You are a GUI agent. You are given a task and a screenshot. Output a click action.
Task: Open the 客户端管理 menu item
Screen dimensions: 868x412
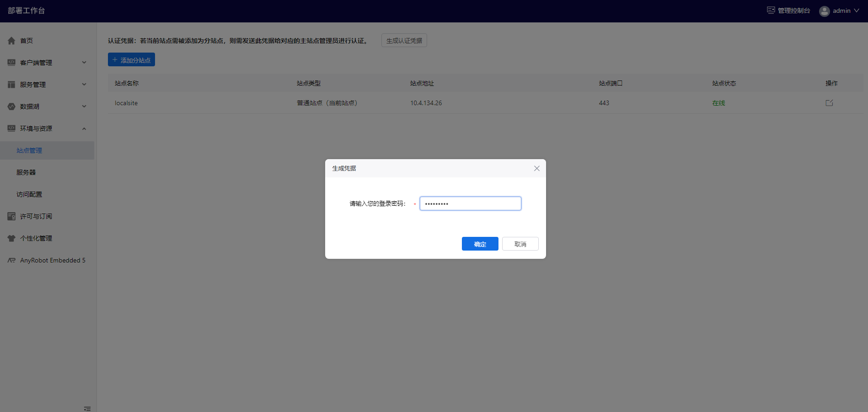pyautogui.click(x=36, y=63)
